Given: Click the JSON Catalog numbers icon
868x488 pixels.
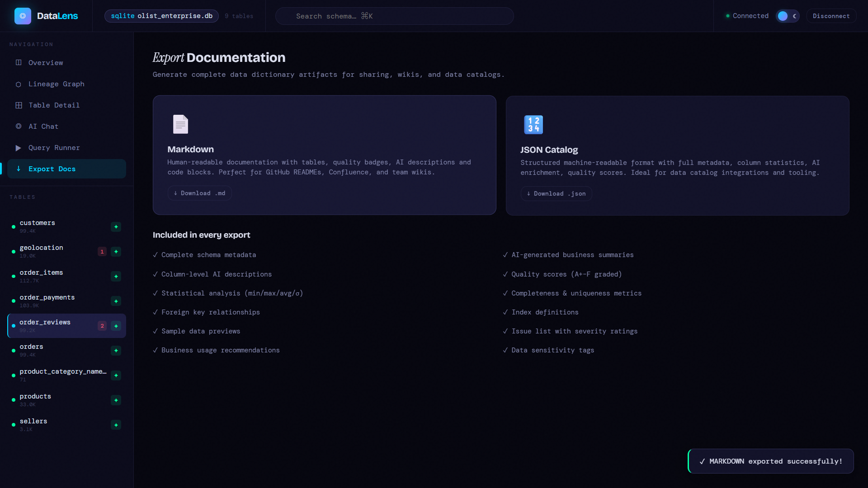Looking at the screenshot, I should (533, 125).
